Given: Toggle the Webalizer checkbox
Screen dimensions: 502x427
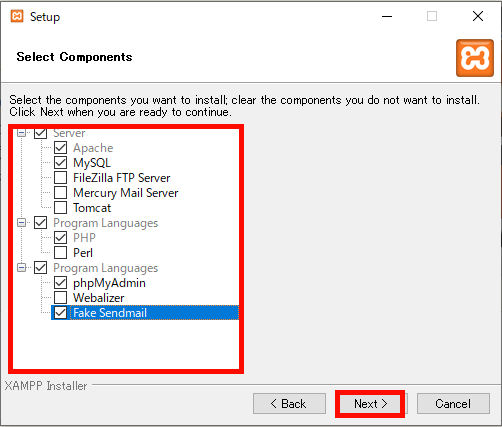Looking at the screenshot, I should coord(60,298).
